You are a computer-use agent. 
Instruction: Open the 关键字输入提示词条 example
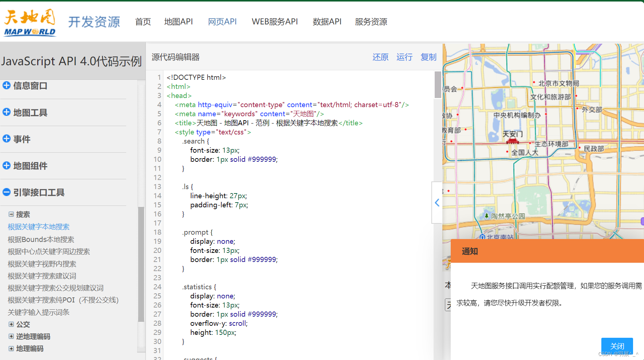click(39, 312)
